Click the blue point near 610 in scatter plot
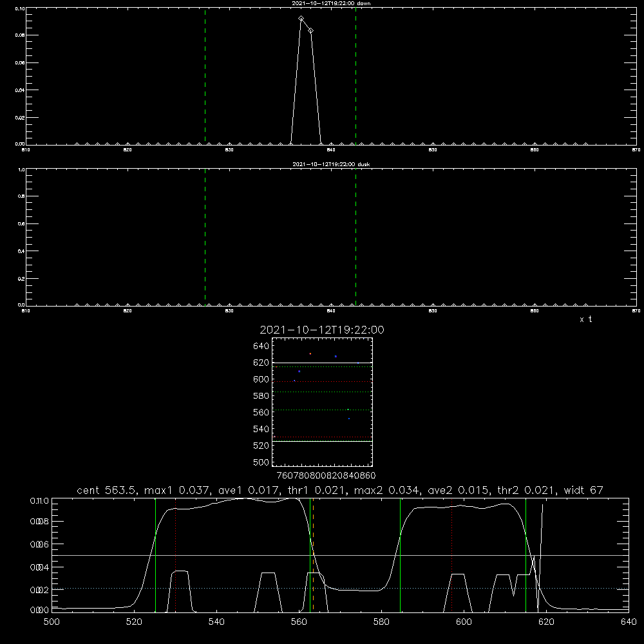 click(299, 372)
